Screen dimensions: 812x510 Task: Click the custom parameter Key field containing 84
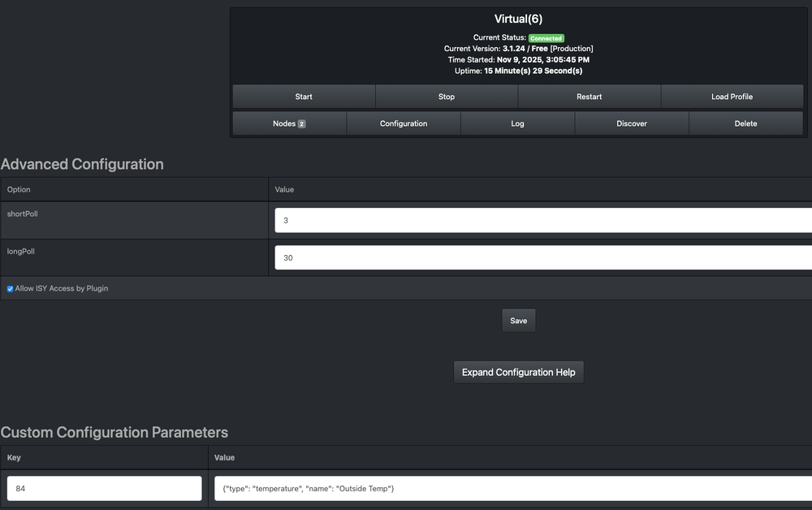[103, 488]
